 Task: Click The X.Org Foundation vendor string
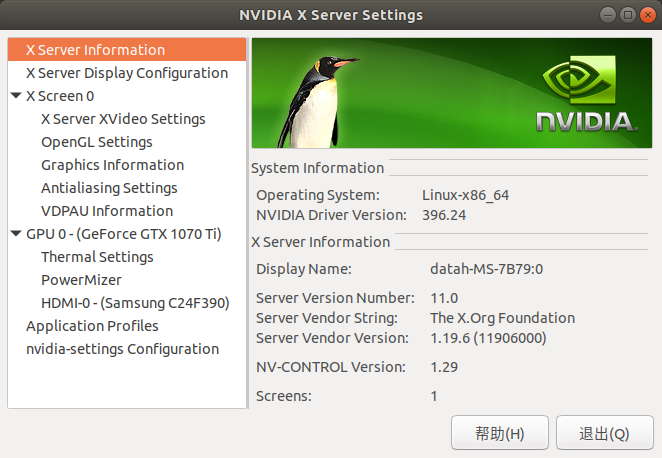502,318
